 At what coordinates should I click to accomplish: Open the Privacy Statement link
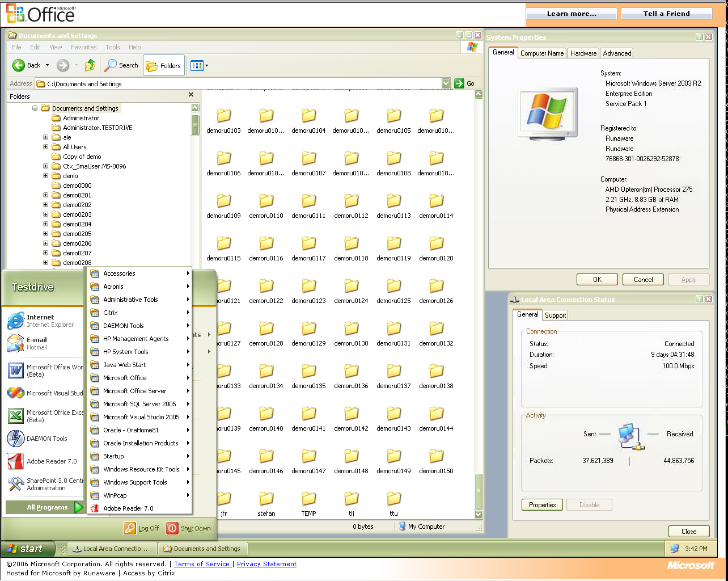tap(266, 564)
